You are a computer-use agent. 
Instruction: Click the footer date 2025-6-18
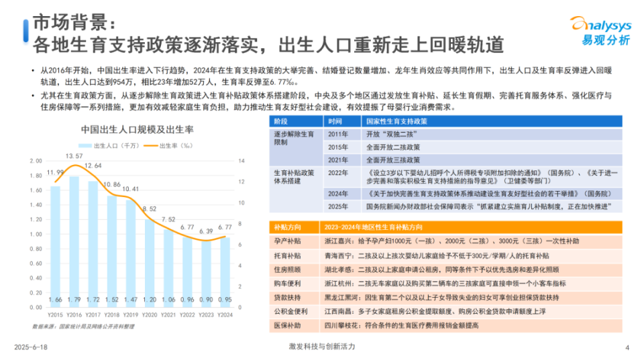click(x=31, y=347)
